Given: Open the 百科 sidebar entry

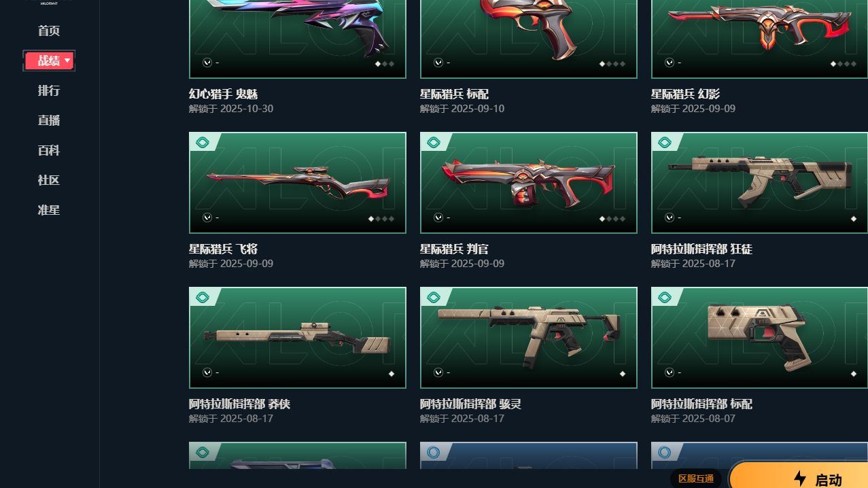Looking at the screenshot, I should tap(49, 150).
